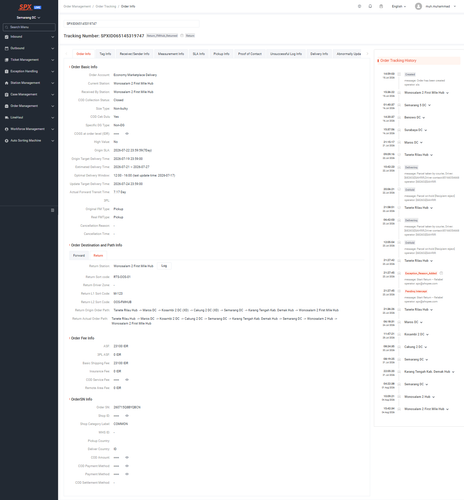The height and width of the screenshot is (500, 464).
Task: Select the SLA Info tab
Action: click(199, 54)
